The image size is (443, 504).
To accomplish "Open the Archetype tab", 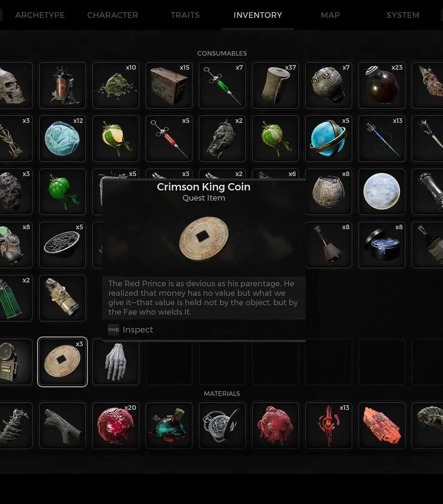I will 40,15.
